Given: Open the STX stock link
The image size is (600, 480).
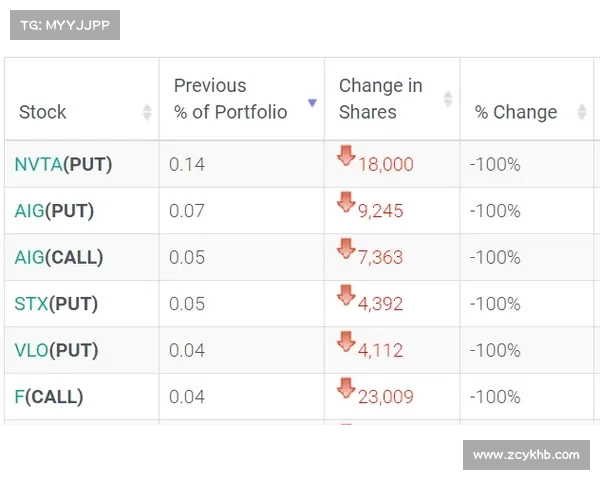Looking at the screenshot, I should (x=32, y=304).
